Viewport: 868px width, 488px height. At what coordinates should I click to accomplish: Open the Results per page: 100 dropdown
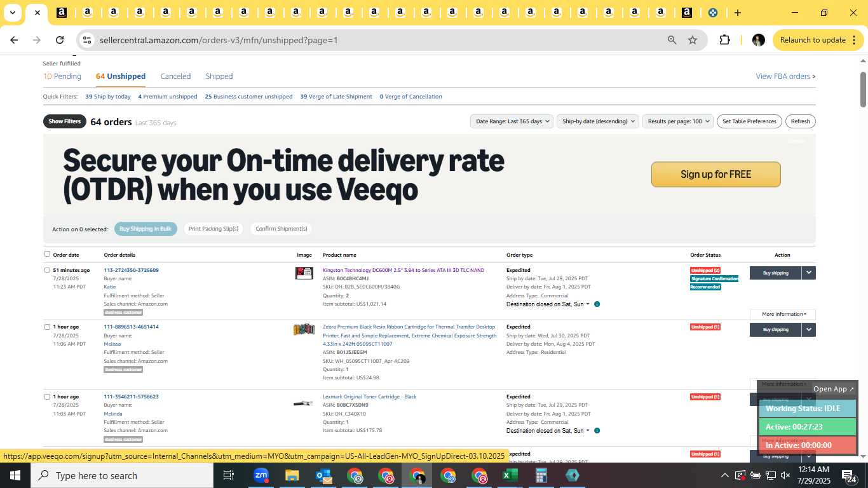[x=677, y=121]
